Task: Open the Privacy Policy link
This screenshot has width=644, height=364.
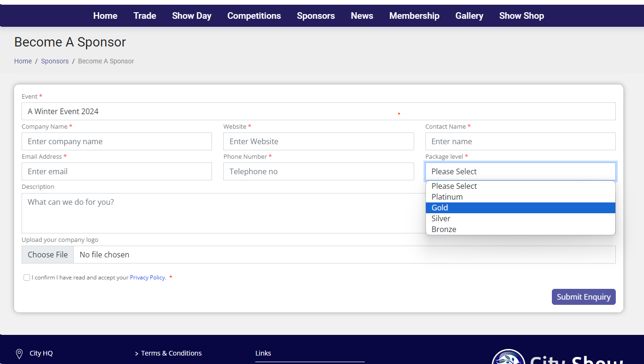Action: pyautogui.click(x=147, y=278)
